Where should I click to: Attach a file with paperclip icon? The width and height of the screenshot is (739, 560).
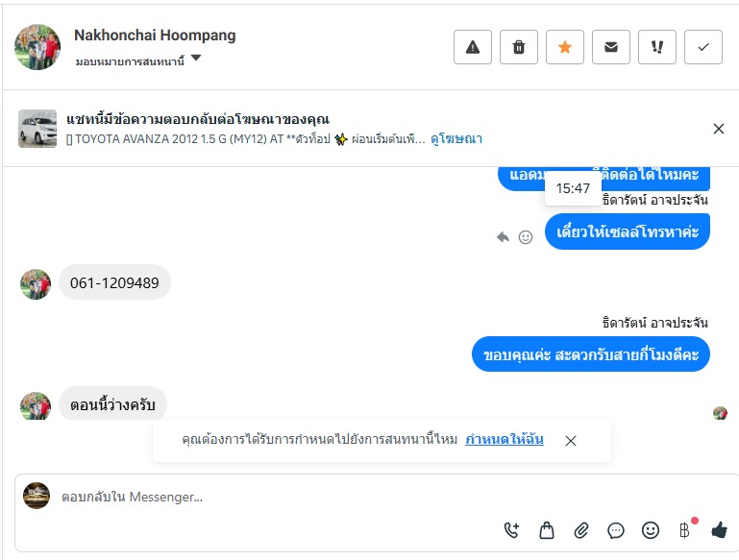(x=581, y=529)
